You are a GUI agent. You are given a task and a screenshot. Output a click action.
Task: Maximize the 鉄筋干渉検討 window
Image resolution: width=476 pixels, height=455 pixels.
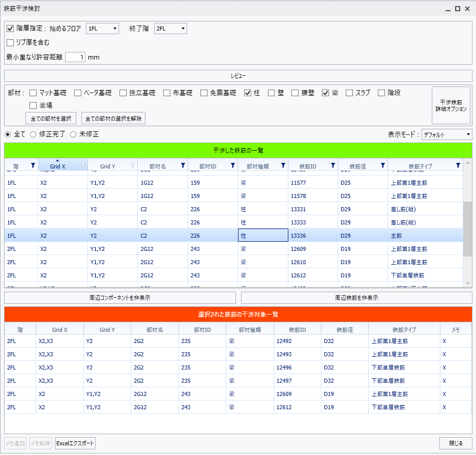coord(458,9)
